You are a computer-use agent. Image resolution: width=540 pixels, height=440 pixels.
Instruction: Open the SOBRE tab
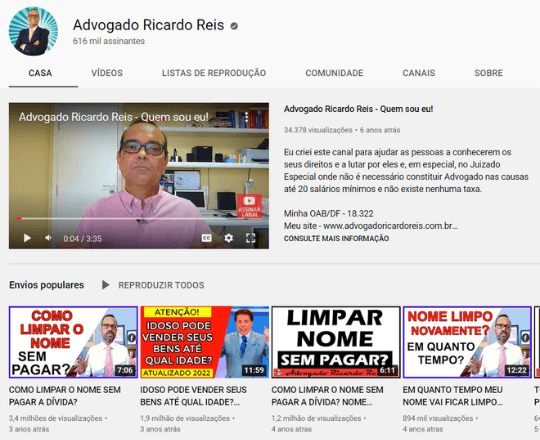pos(488,73)
